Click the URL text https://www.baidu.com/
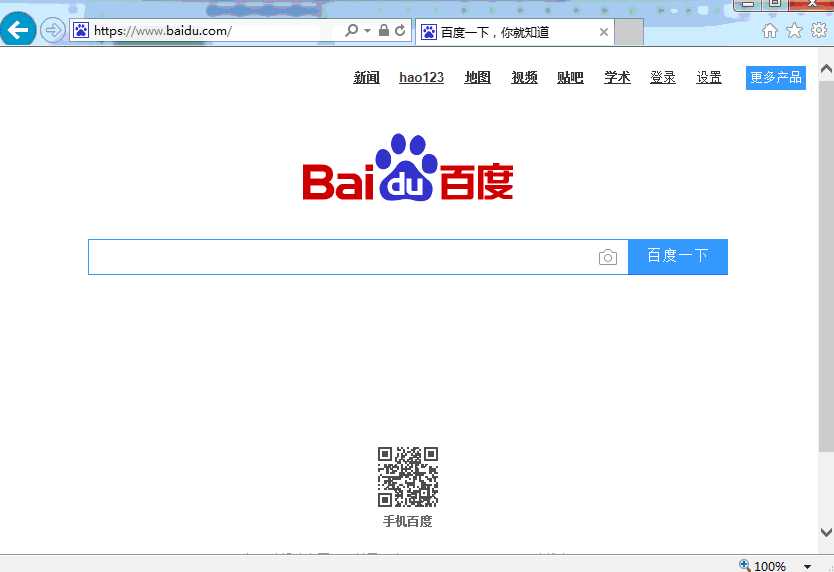The image size is (834, 572). click(163, 31)
